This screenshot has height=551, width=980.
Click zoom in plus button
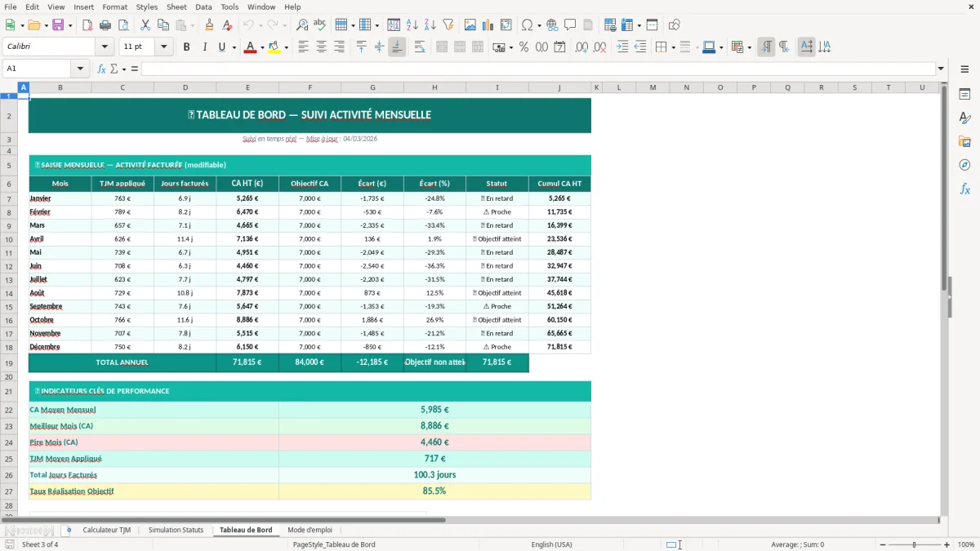[947, 544]
